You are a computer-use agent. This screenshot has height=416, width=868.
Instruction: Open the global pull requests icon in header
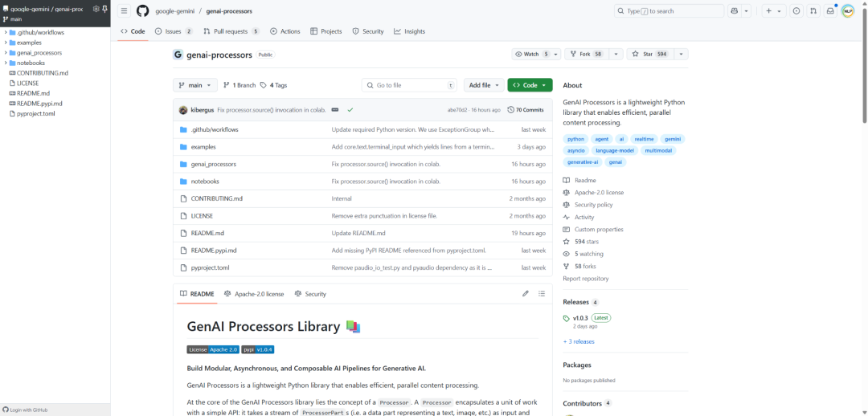coord(813,11)
